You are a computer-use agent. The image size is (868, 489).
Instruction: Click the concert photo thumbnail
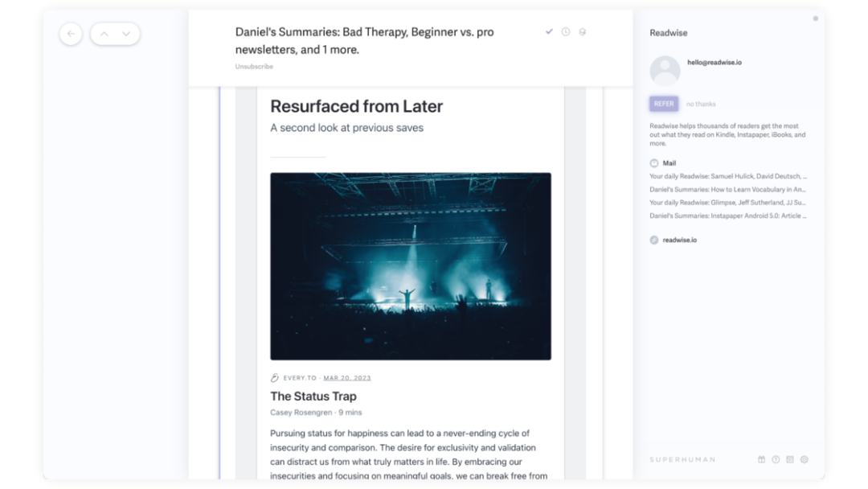tap(411, 266)
